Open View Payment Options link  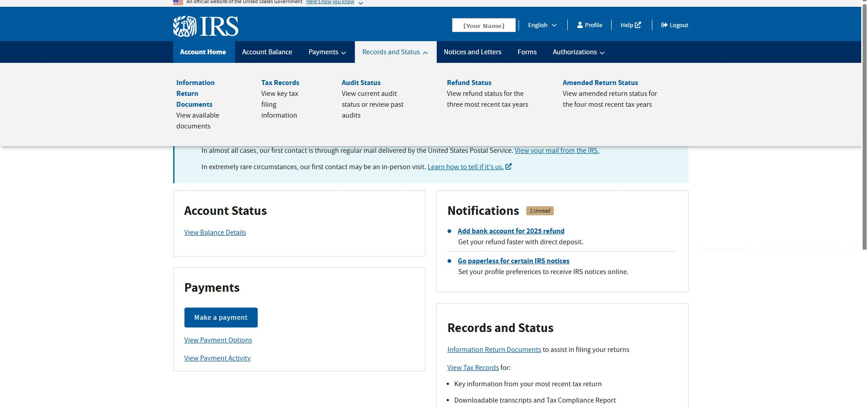(218, 340)
